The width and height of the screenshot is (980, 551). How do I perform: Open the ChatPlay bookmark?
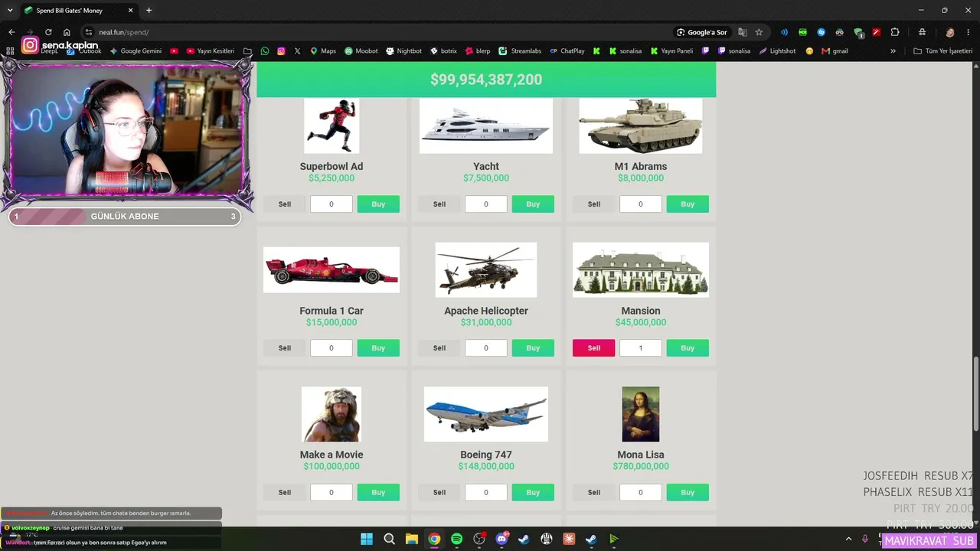(567, 51)
